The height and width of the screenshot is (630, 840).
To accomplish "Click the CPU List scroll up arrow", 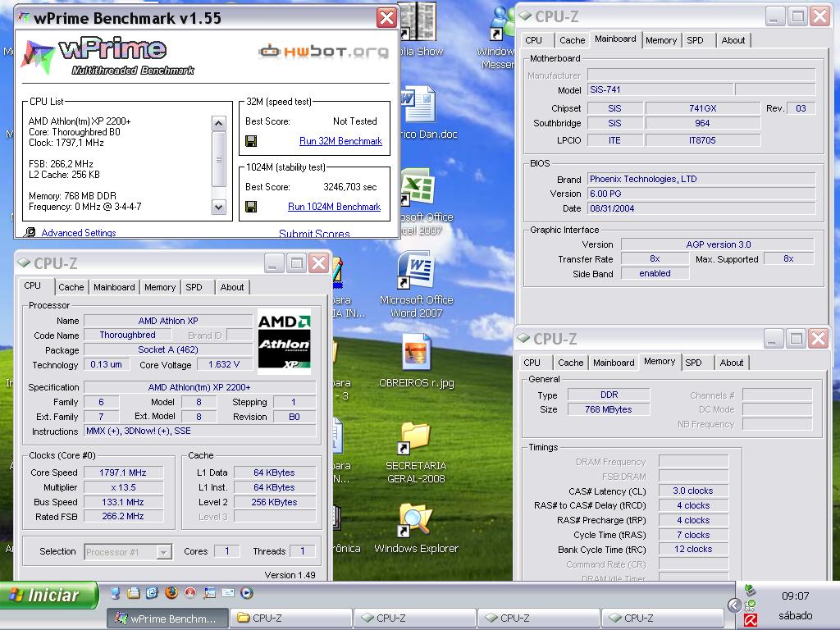I will [x=218, y=124].
